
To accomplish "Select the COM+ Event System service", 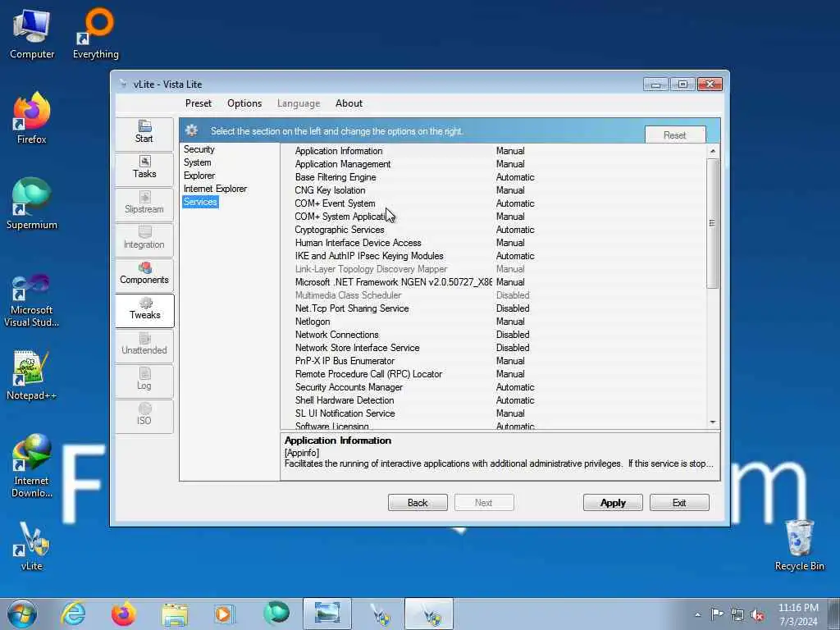I will pos(335,203).
